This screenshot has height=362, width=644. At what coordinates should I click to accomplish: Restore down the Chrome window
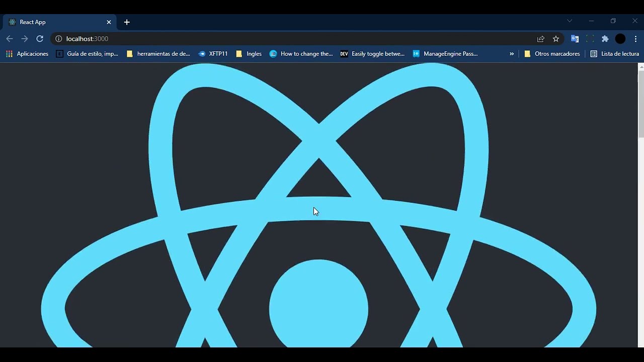click(613, 21)
